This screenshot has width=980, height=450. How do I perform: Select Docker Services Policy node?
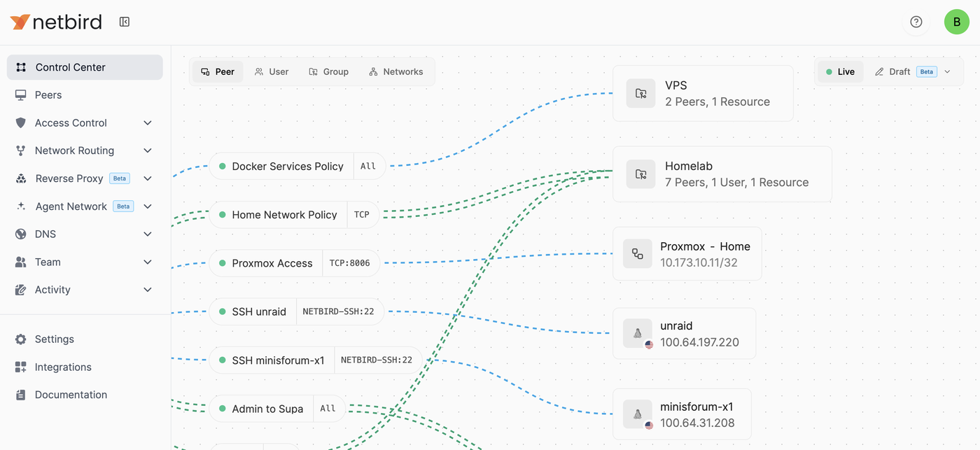click(297, 166)
